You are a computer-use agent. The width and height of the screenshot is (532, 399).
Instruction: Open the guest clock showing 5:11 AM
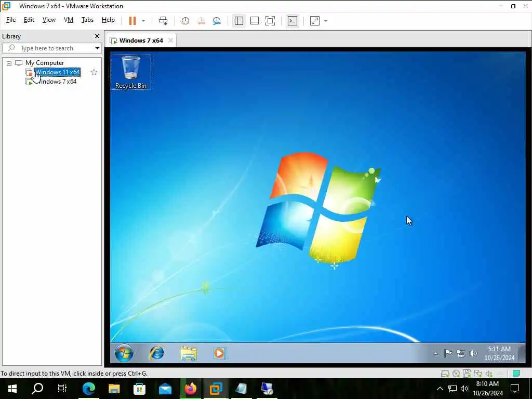click(x=499, y=353)
